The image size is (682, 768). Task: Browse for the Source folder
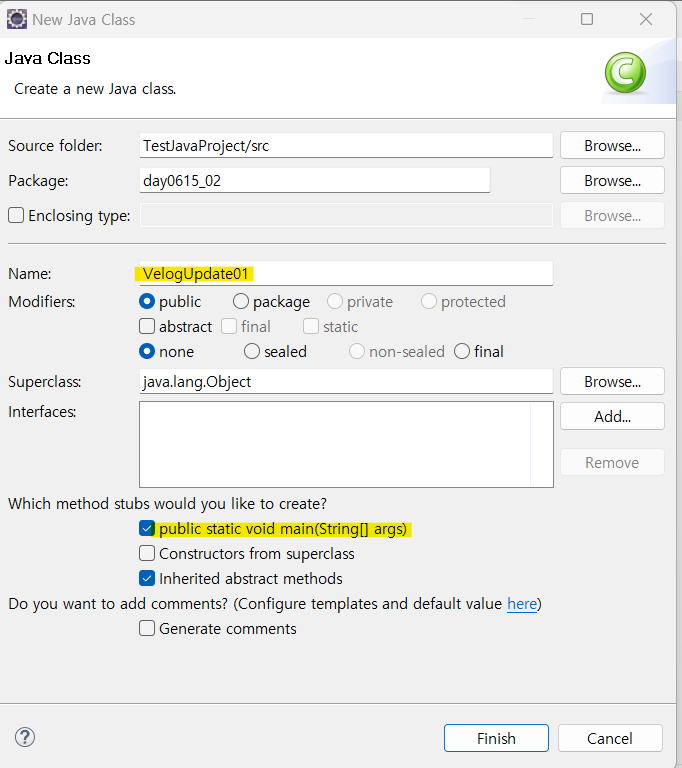tap(612, 145)
